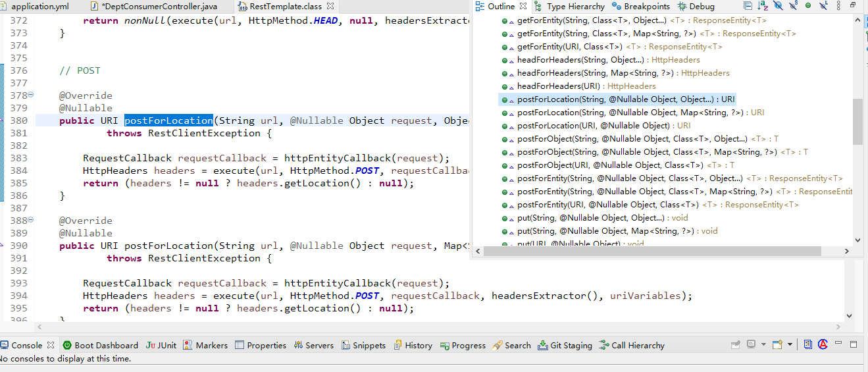Close the RestTemplate.class tab
Viewport: 868px width, 372px height.
330,6
